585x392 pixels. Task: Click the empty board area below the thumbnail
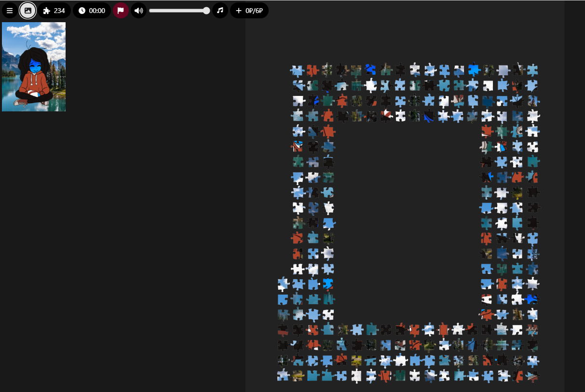pyautogui.click(x=121, y=241)
